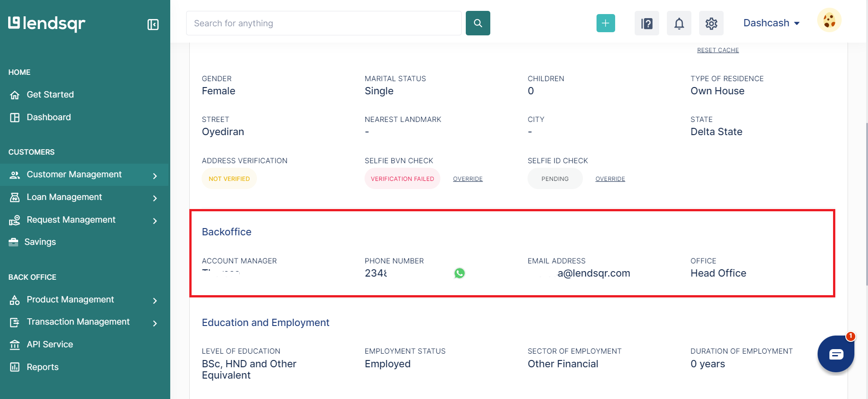Open the notifications bell
Viewport: 868px width, 399px height.
[x=679, y=23]
